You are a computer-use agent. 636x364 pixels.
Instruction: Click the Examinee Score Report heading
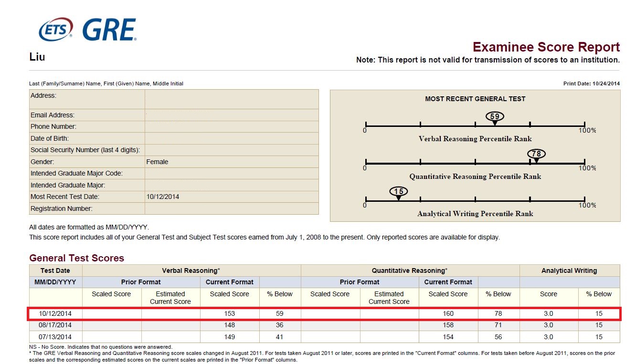(546, 47)
